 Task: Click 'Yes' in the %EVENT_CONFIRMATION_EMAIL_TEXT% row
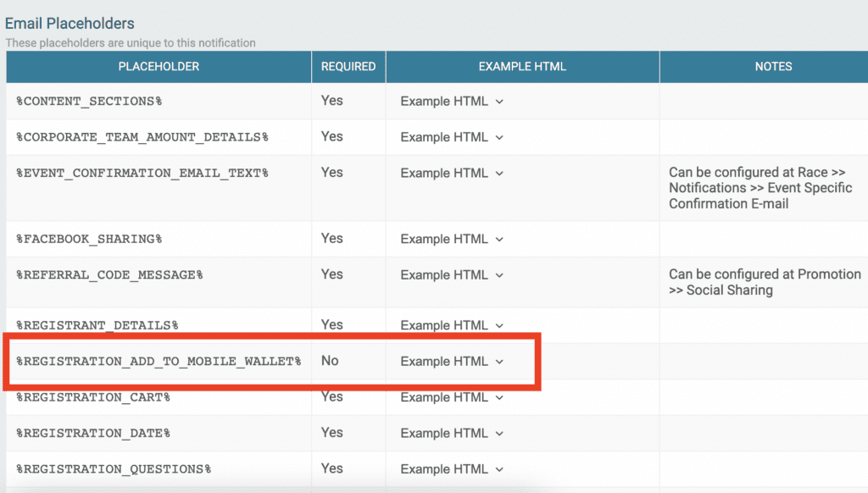point(332,173)
